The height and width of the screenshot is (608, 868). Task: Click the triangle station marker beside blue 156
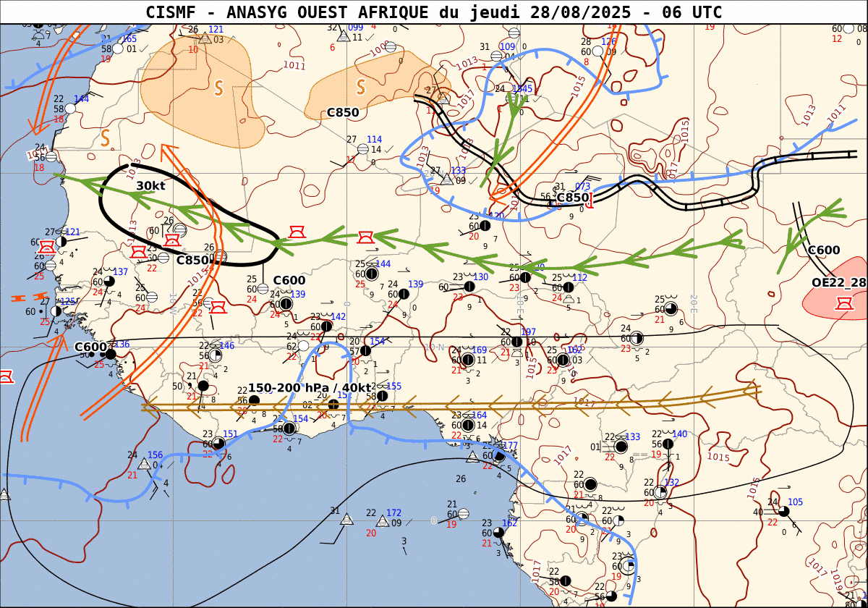click(144, 464)
